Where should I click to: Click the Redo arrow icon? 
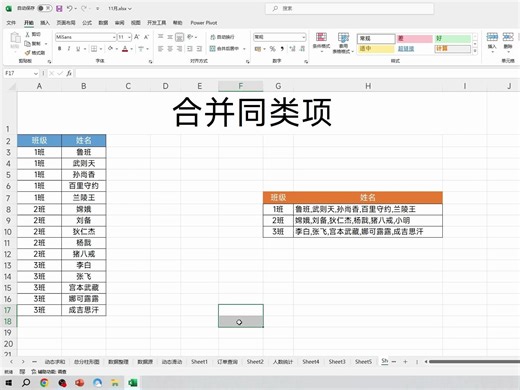(x=84, y=9)
